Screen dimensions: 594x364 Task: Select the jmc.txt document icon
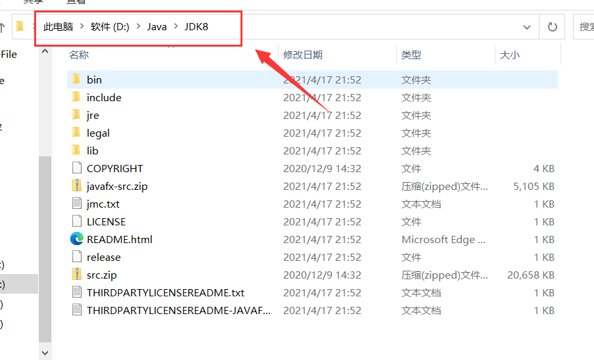(x=77, y=204)
